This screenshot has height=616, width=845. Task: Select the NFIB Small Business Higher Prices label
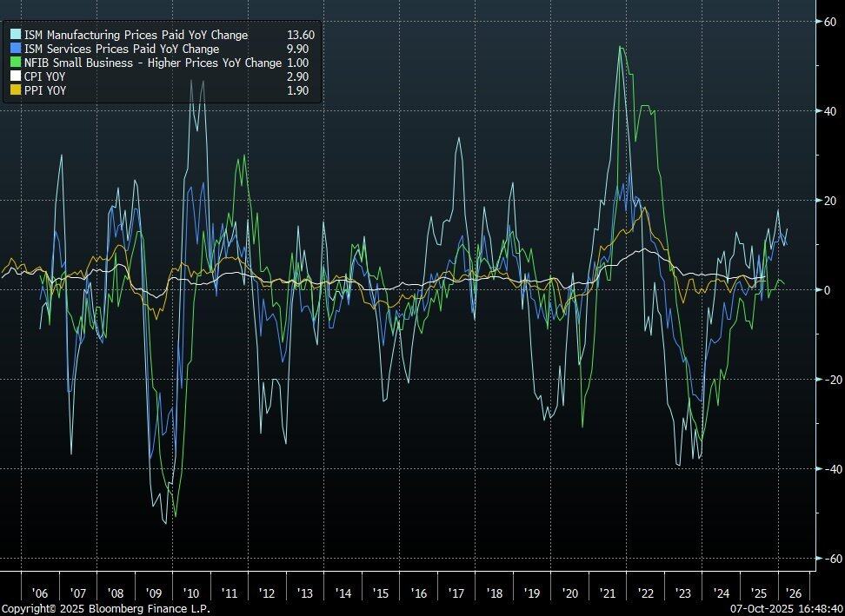pos(152,63)
